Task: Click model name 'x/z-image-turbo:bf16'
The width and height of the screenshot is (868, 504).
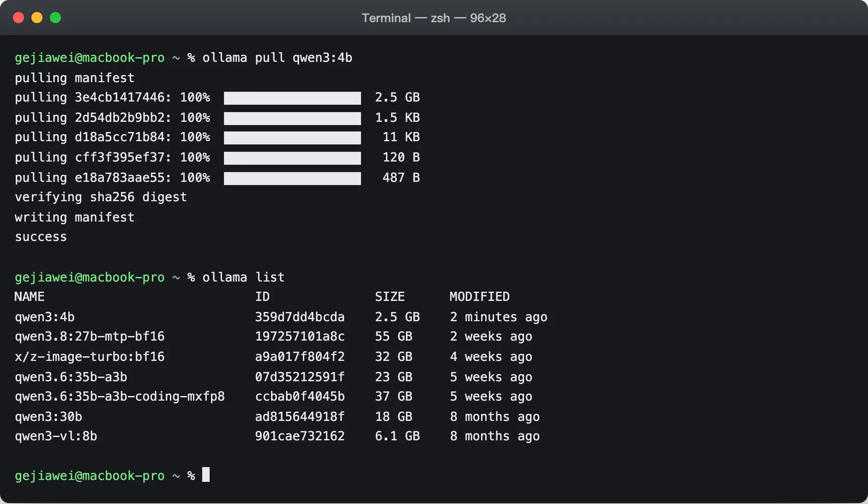Action: point(90,357)
